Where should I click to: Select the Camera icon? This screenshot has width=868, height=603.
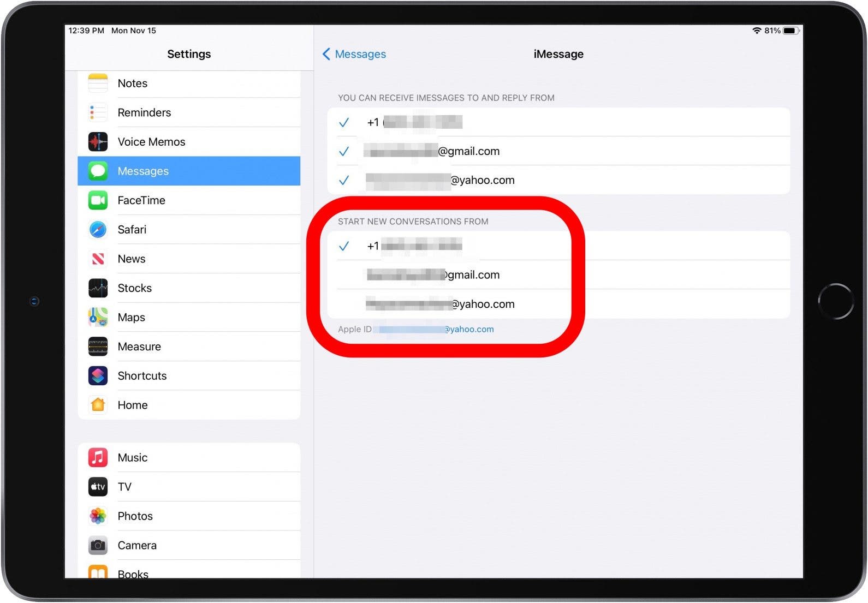click(x=98, y=545)
